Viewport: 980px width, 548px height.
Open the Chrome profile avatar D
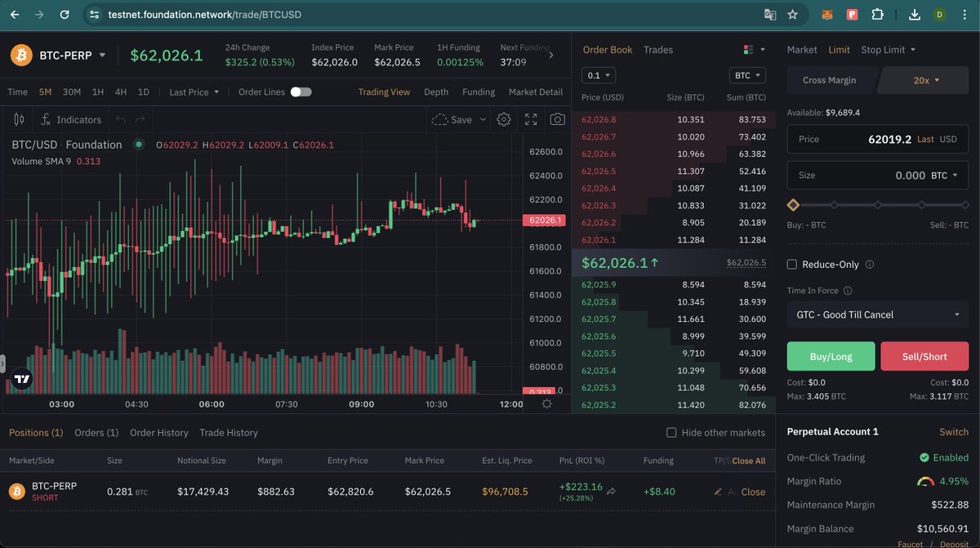pyautogui.click(x=939, y=15)
